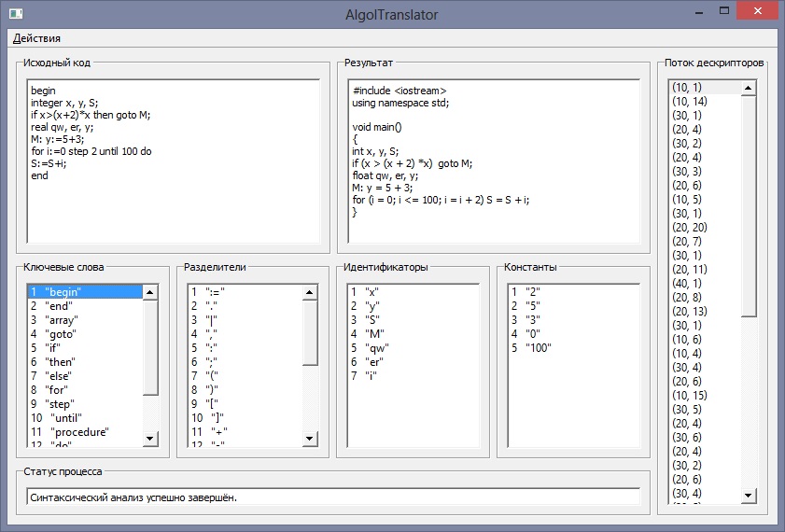Click in the Исходный код source editor
Viewport: 785px width, 532px height.
174,161
